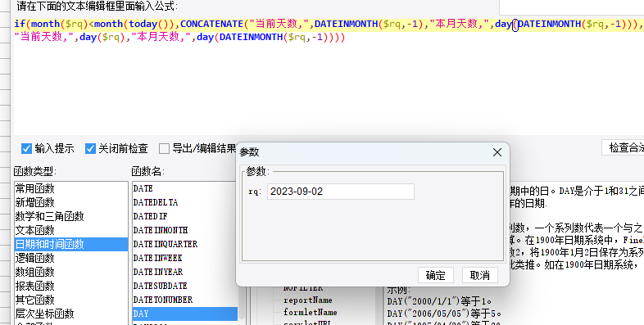The image size is (644, 325).
Task: Select 逻辑函数 function type
Action: point(70,258)
